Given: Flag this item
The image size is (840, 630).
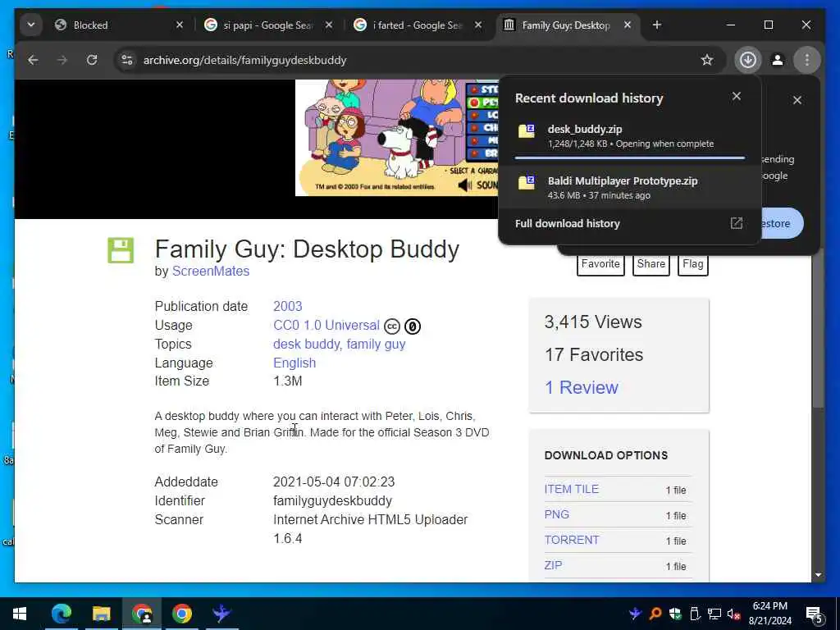Looking at the screenshot, I should (692, 264).
